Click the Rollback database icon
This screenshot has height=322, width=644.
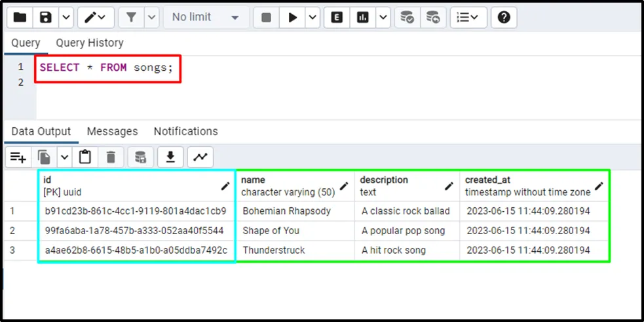[x=432, y=18]
